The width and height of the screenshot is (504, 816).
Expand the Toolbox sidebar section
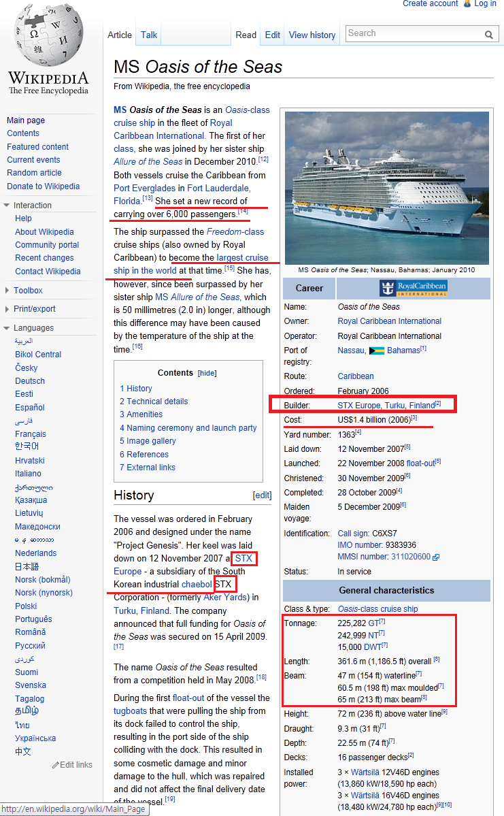(7, 291)
